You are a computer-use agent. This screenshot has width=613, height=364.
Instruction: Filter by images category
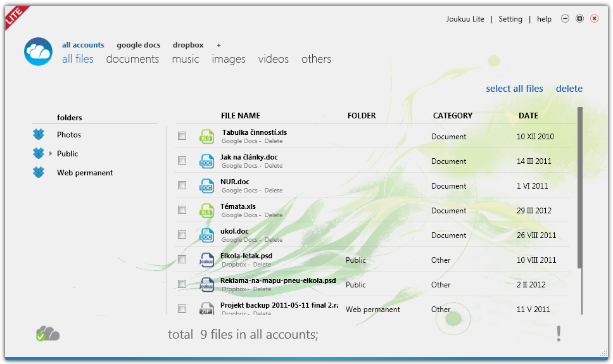pos(229,59)
